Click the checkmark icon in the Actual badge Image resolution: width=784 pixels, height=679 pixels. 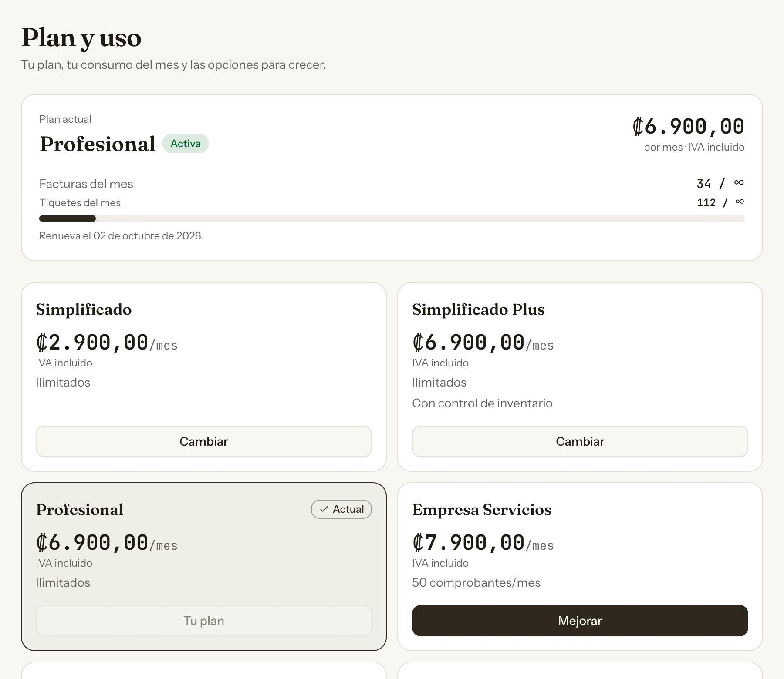tap(324, 509)
